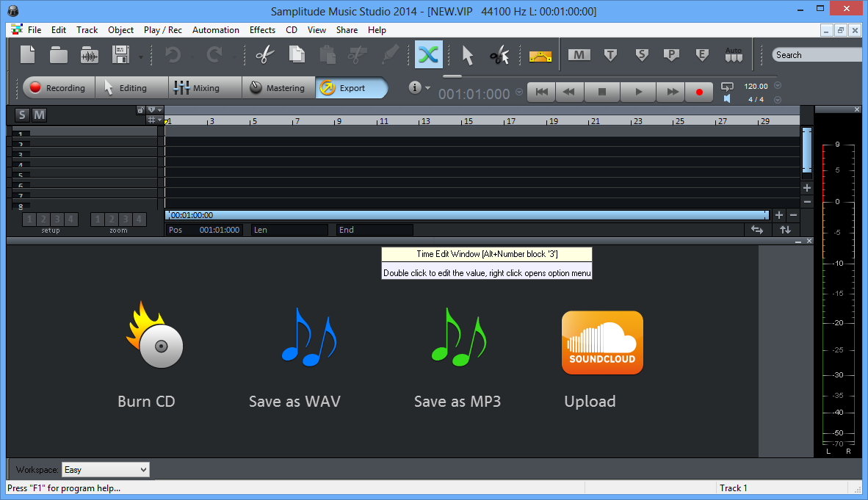The image size is (868, 500).
Task: Click the Len length field
Action: click(289, 230)
